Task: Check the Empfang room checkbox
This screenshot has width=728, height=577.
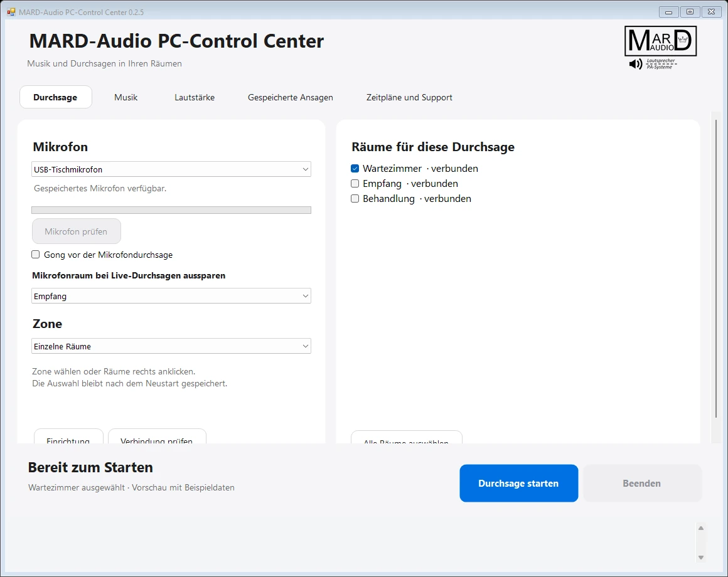Action: point(355,183)
